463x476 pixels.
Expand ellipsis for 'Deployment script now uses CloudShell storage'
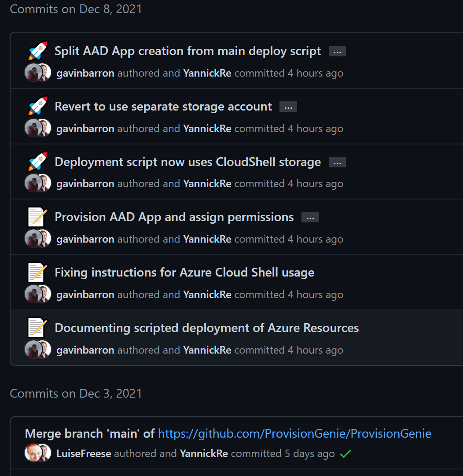[337, 162]
